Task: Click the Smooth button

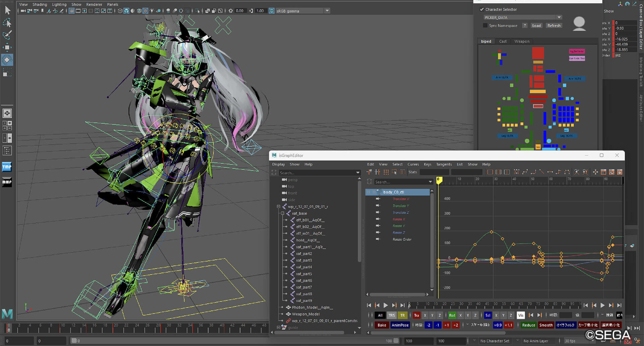Action: [546, 325]
